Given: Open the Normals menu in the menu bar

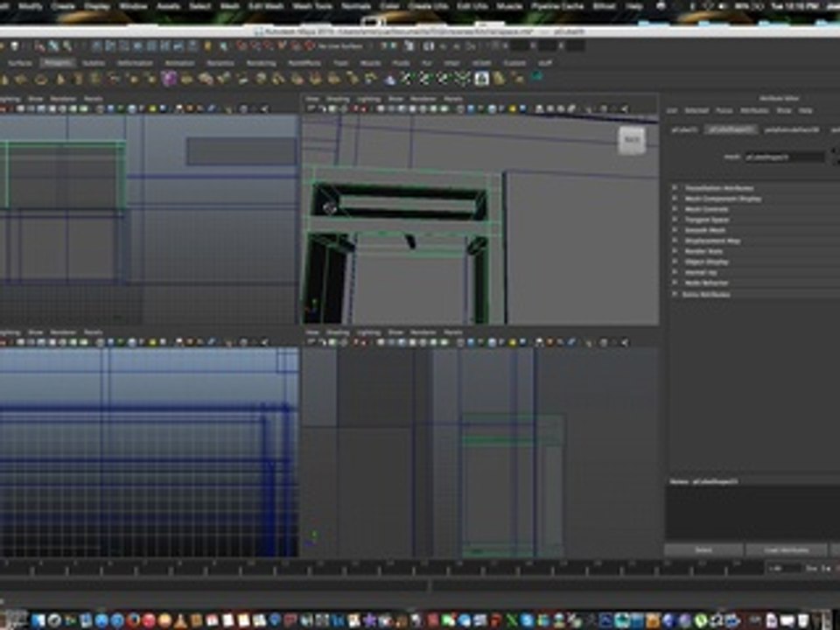Looking at the screenshot, I should coord(356,6).
